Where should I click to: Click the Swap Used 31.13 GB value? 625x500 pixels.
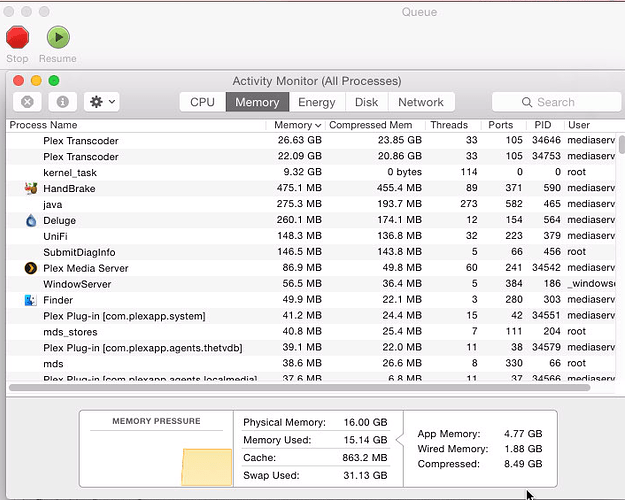pos(366,475)
